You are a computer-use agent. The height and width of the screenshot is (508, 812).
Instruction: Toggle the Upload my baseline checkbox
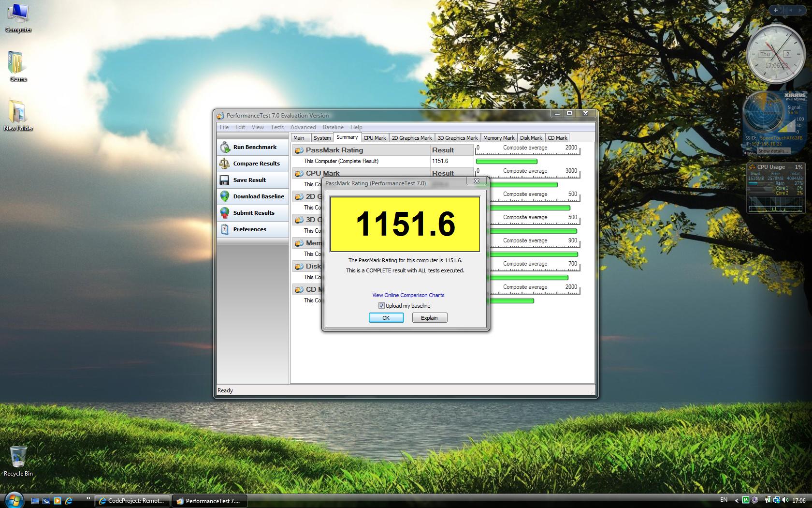[x=381, y=306]
